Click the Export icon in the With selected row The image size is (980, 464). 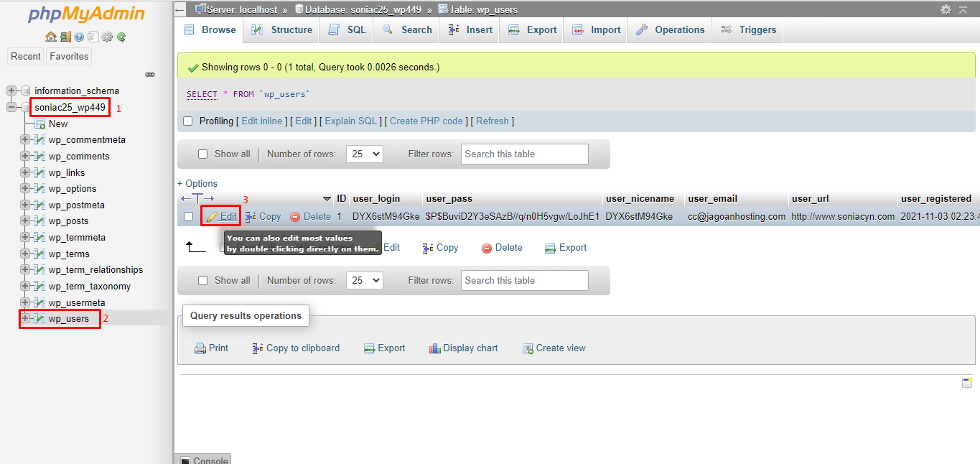[x=550, y=248]
